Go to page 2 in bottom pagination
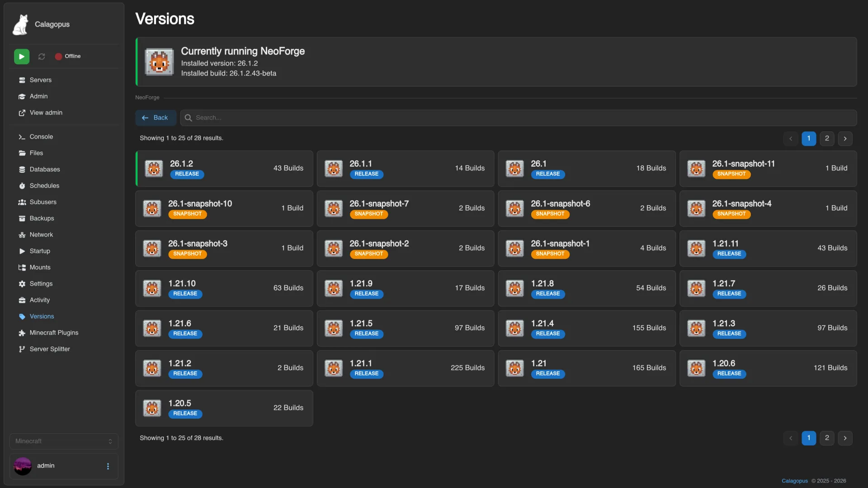This screenshot has height=488, width=868. (827, 438)
